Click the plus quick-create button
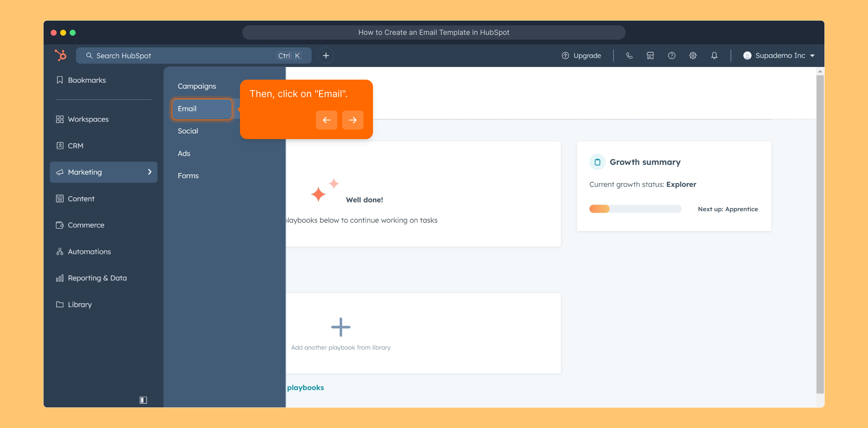Viewport: 868px width, 428px height. coord(326,55)
